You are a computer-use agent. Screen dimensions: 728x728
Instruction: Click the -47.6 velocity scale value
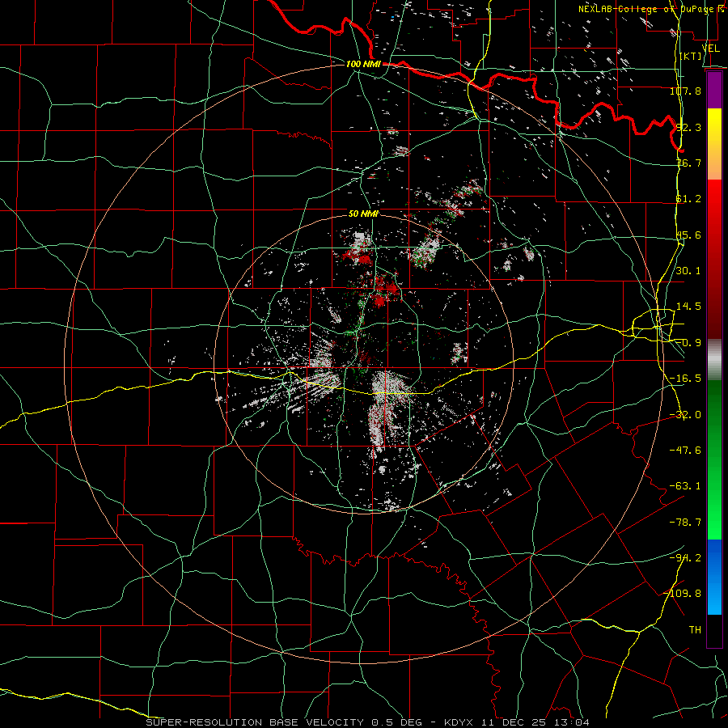click(685, 451)
